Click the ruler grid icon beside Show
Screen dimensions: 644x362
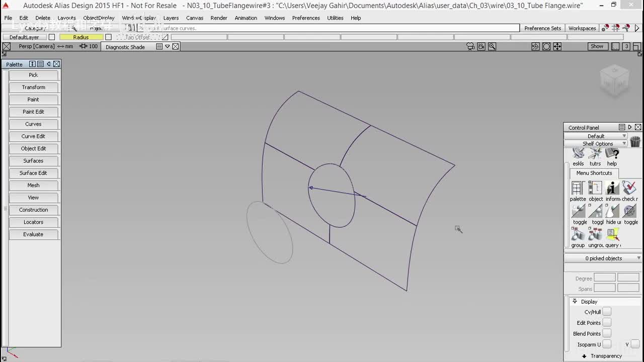[615, 46]
